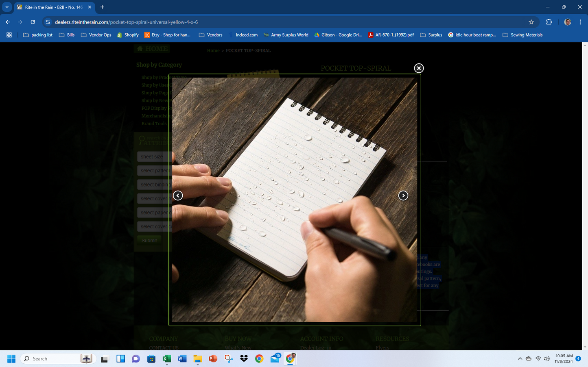Reload the current page
588x367 pixels.
click(x=33, y=22)
